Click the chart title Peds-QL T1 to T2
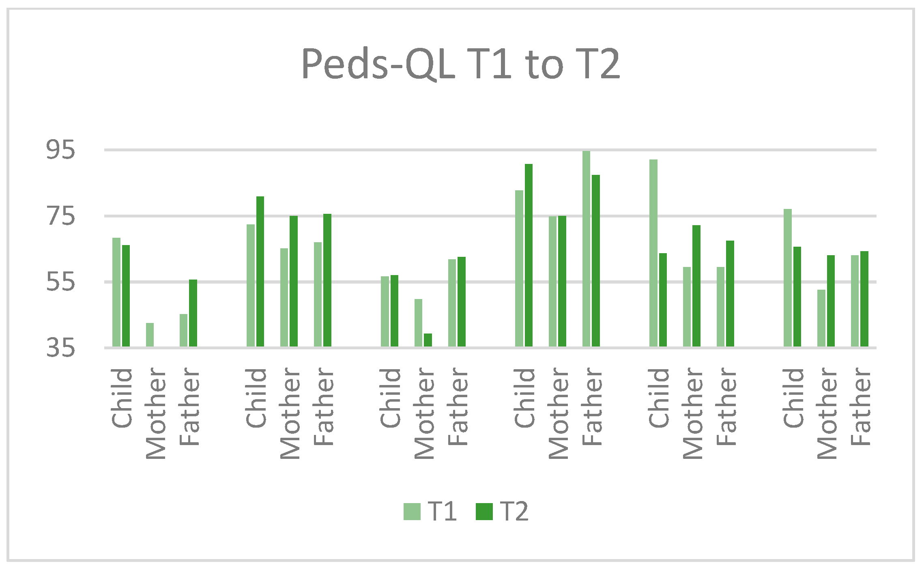The width and height of the screenshot is (924, 568). click(x=461, y=64)
